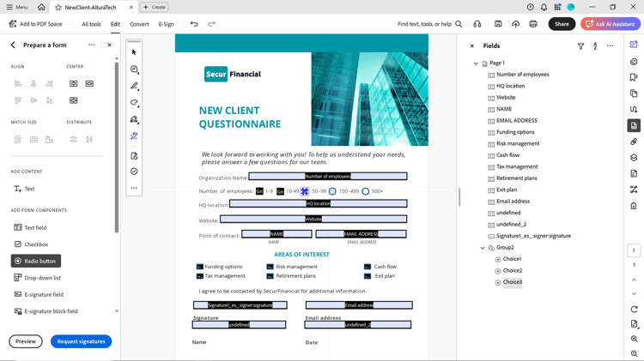Viewport: 644px width, 361px height.
Task: Collapse the Page 1 tree node
Action: (x=476, y=63)
